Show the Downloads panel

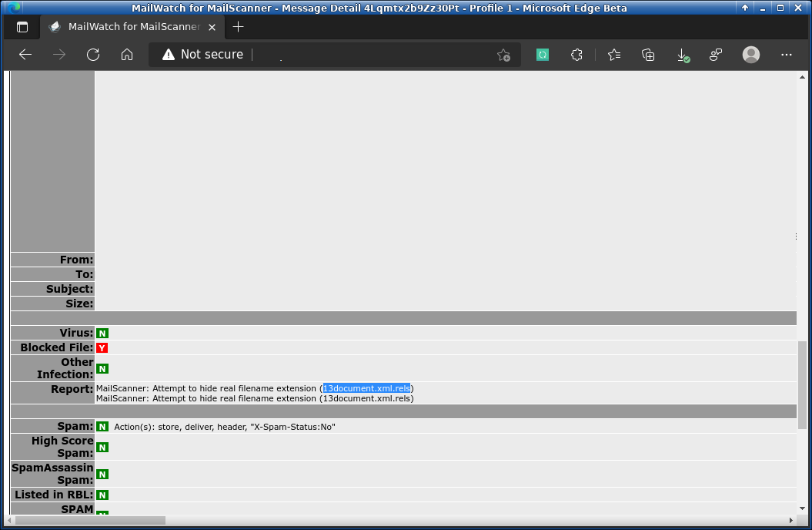(x=683, y=55)
